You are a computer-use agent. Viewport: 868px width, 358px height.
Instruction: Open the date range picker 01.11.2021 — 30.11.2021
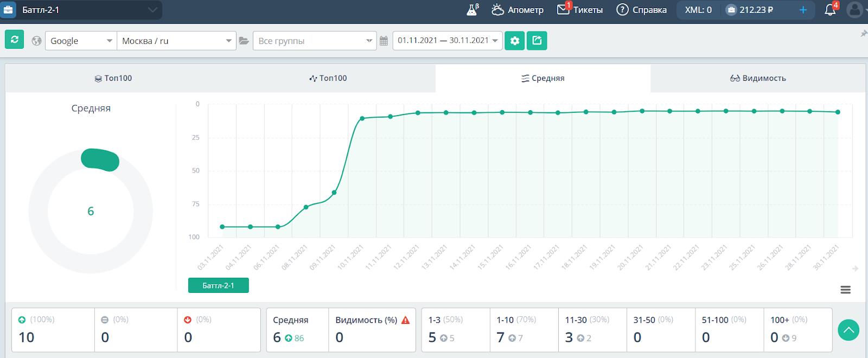[x=448, y=41]
